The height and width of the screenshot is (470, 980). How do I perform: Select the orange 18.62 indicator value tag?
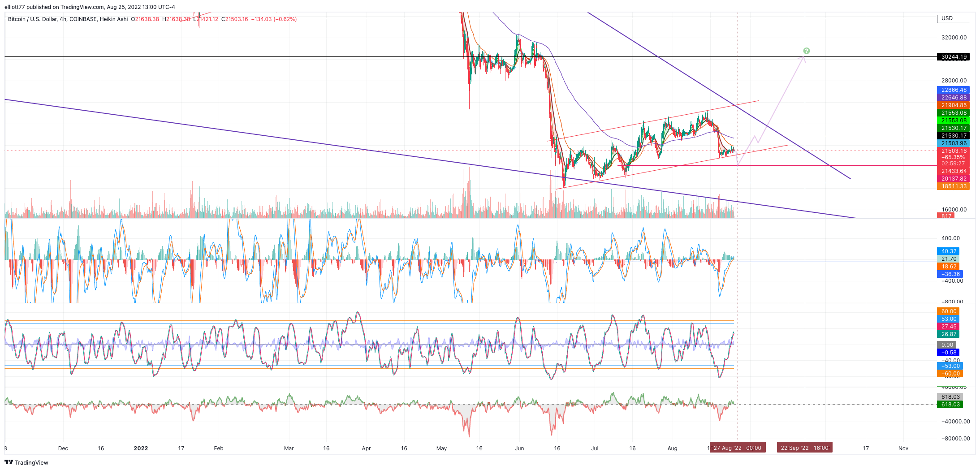948,267
